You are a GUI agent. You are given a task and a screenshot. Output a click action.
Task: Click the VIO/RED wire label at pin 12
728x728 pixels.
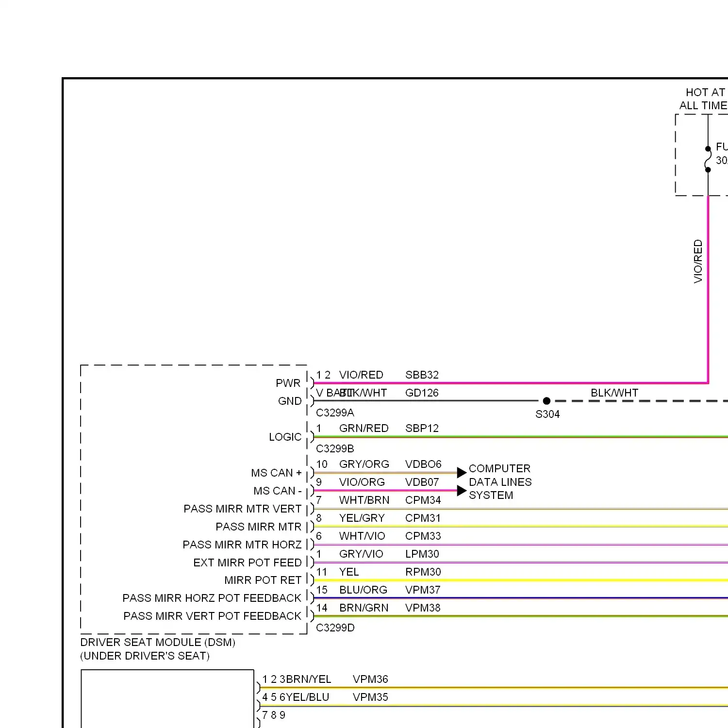361,375
